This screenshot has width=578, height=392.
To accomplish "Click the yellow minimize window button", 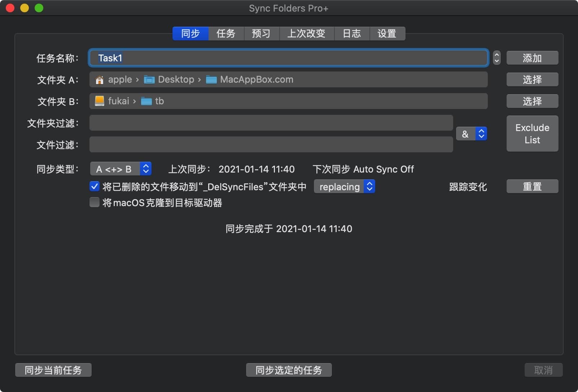I will pos(25,8).
